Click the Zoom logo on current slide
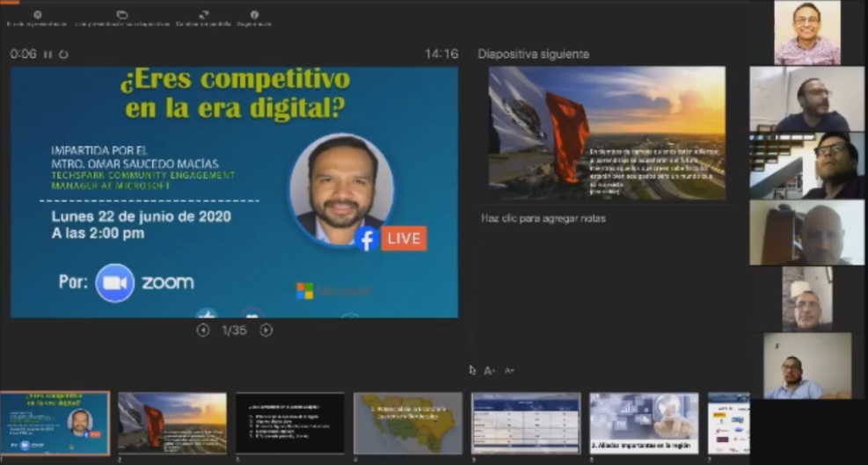The width and height of the screenshot is (868, 465). point(145,283)
